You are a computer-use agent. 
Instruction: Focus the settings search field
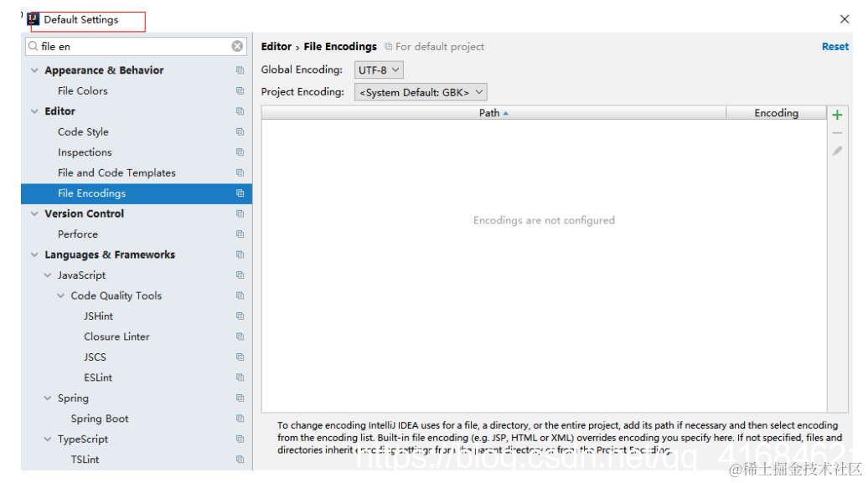[x=135, y=47]
